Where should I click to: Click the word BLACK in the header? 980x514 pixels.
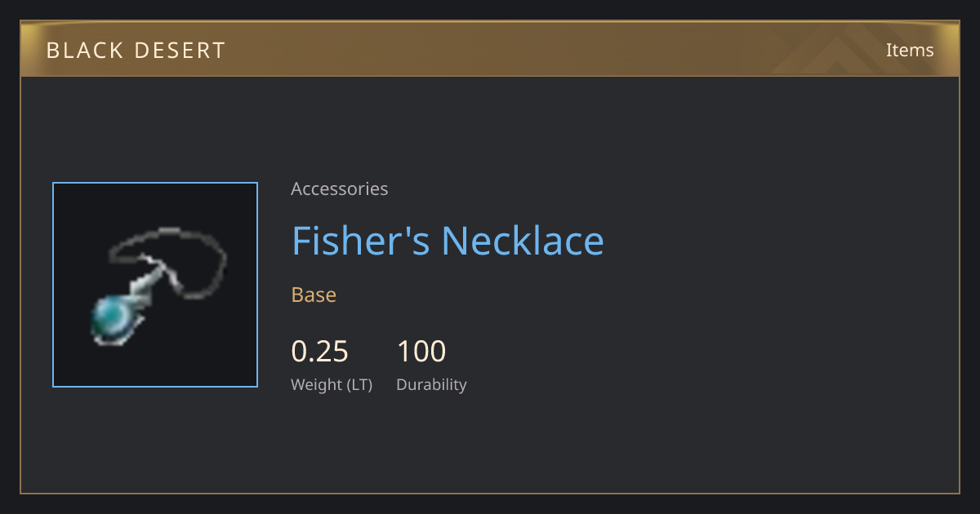tap(85, 50)
